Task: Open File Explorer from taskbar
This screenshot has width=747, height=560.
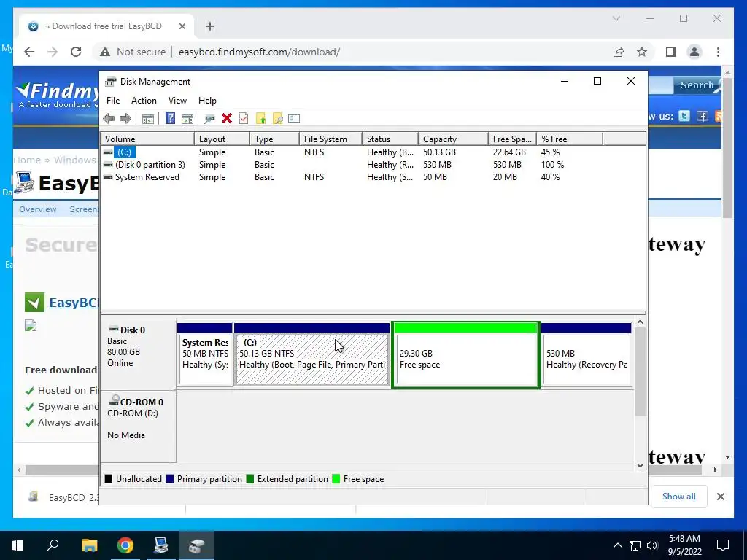Action: coord(89,545)
